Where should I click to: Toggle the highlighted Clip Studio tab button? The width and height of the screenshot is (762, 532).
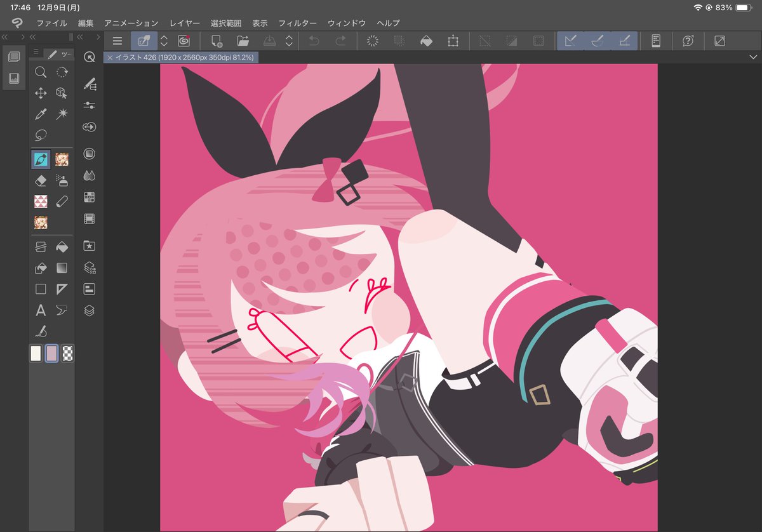click(x=144, y=41)
